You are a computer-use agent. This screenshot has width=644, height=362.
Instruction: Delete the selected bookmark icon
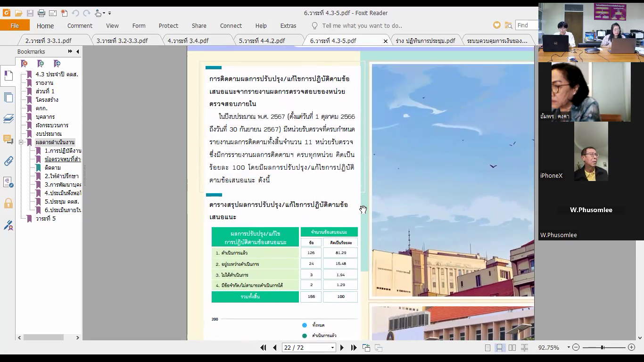click(25, 64)
